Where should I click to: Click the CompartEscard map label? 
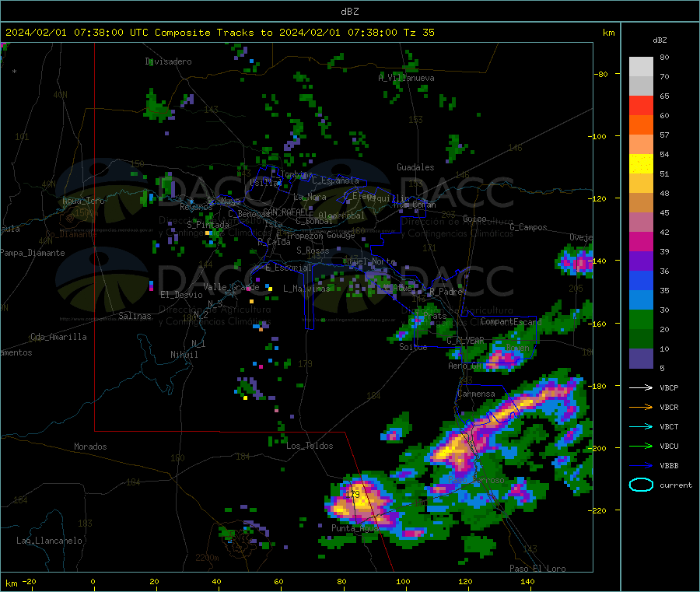[511, 321]
